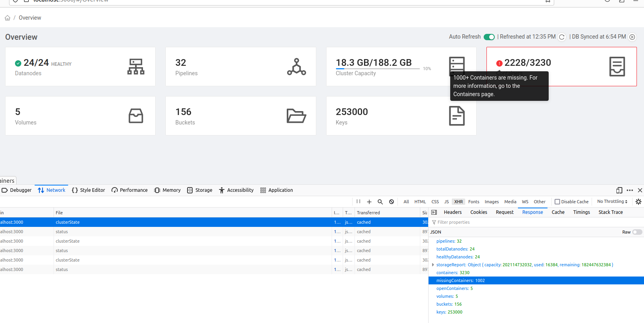Filter requests by Images
644x323 pixels.
tap(492, 202)
